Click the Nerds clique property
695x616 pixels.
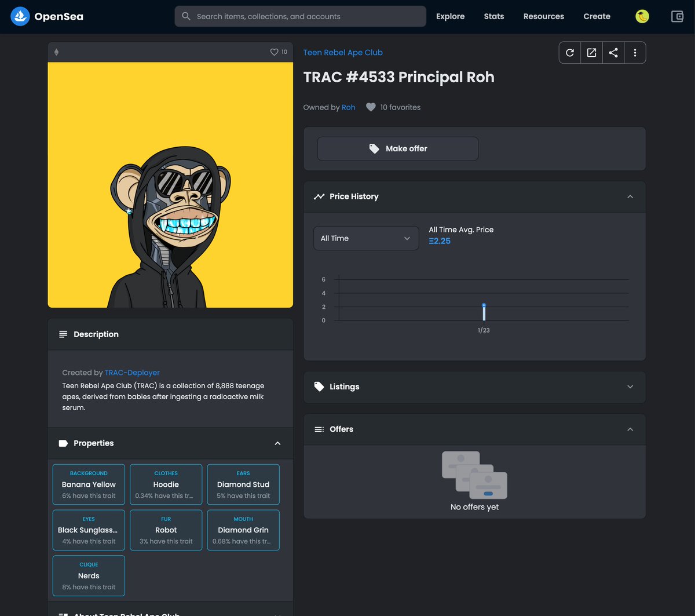(x=89, y=575)
